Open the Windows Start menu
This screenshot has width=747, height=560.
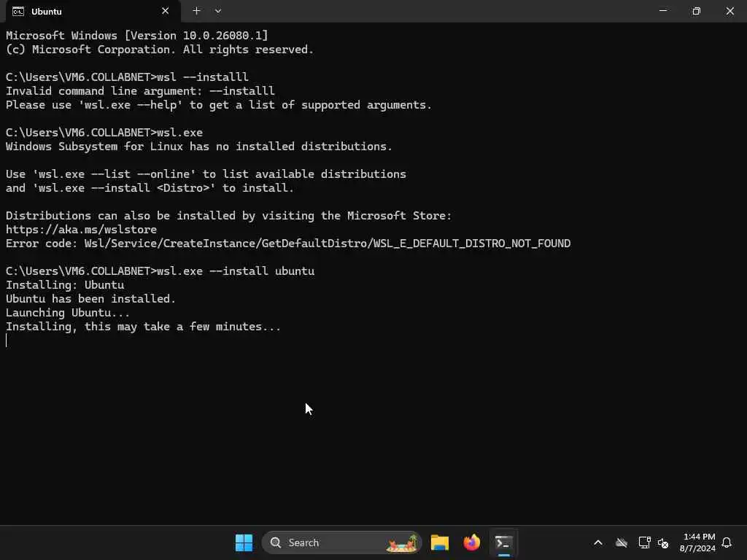(x=244, y=542)
